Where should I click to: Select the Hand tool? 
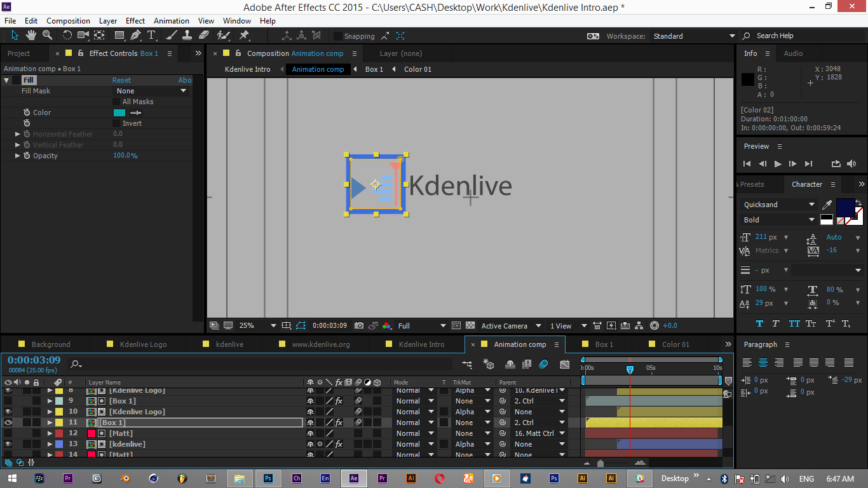31,36
